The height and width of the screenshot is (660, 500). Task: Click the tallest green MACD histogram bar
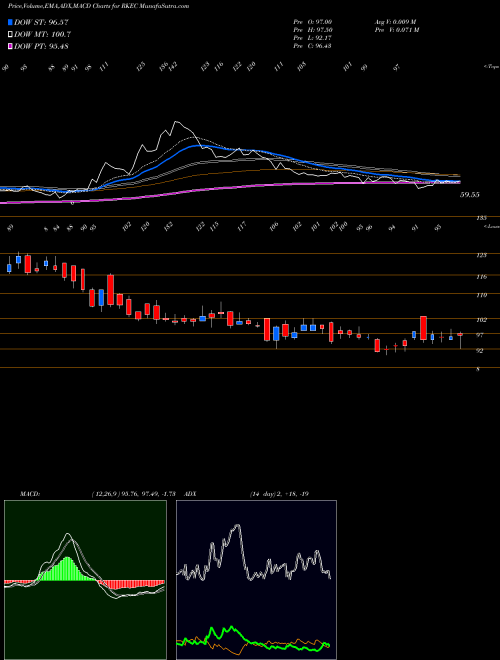[x=68, y=569]
